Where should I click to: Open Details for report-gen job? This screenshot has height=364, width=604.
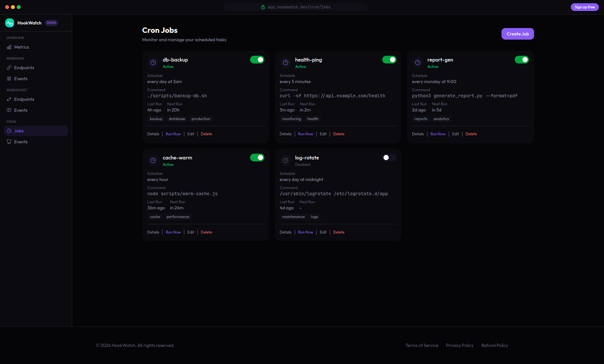pyautogui.click(x=418, y=134)
